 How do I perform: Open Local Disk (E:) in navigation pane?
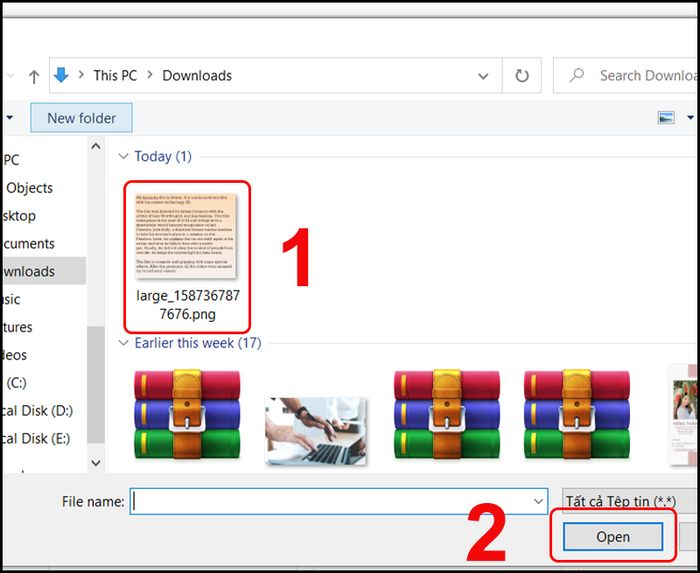pyautogui.click(x=35, y=439)
